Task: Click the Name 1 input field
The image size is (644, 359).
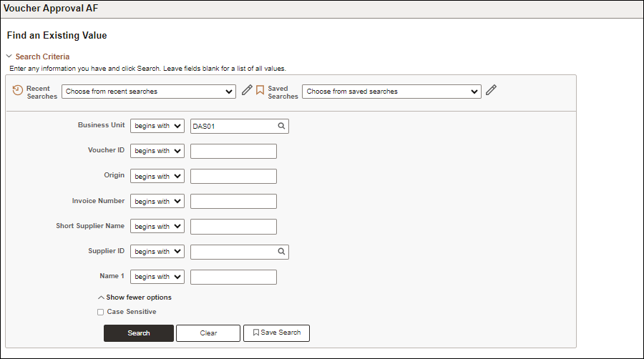Action: click(x=234, y=277)
